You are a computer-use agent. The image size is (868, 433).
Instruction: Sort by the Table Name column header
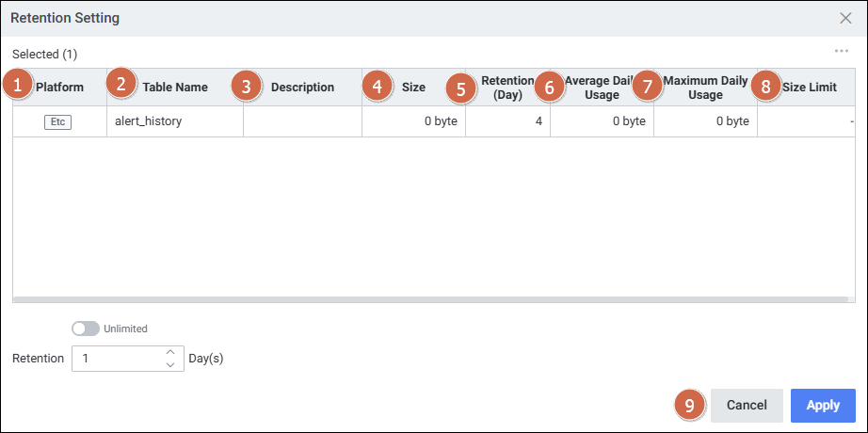(x=175, y=88)
